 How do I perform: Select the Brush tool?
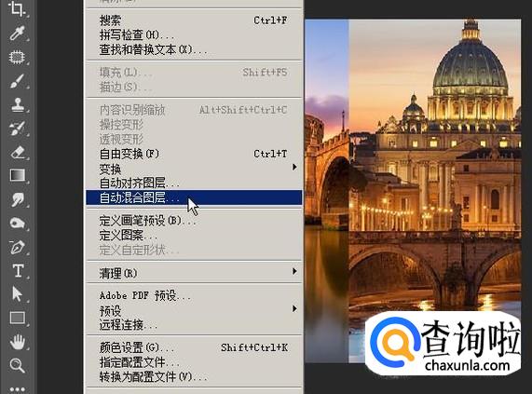tap(17, 81)
